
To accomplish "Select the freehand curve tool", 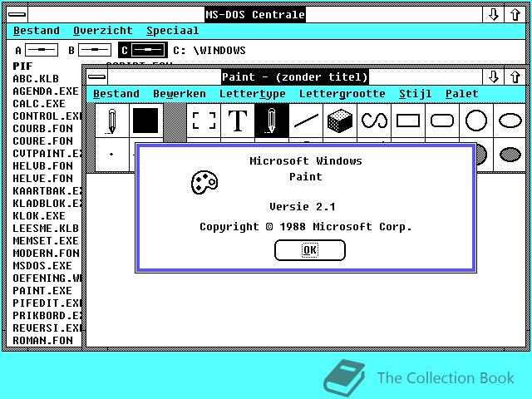I will (374, 121).
